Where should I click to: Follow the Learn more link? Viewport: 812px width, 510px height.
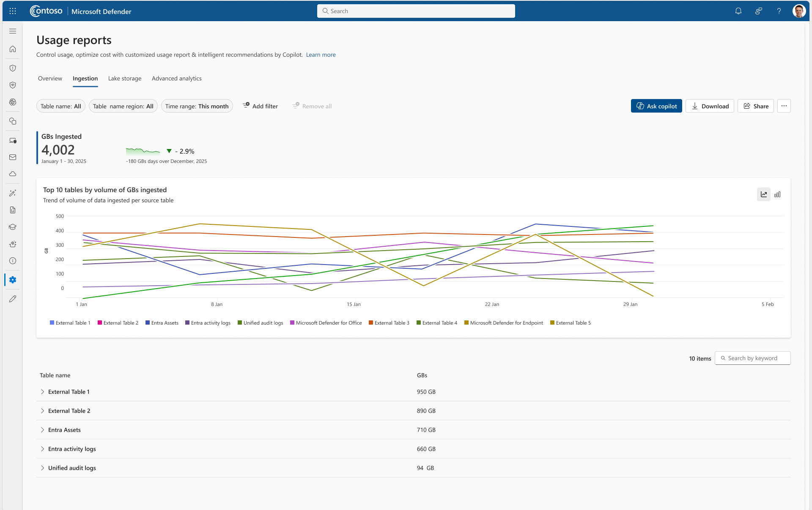(x=321, y=55)
